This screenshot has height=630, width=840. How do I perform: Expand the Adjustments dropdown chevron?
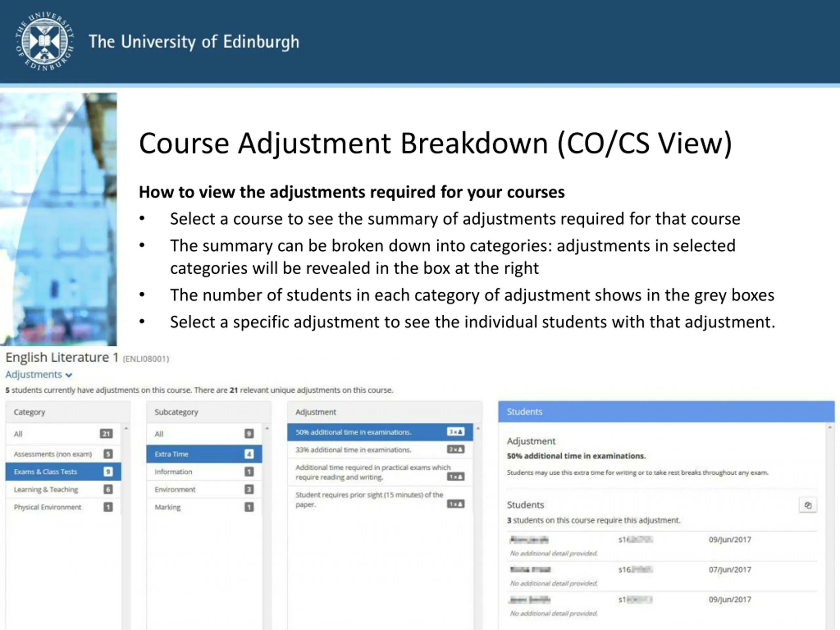[69, 375]
